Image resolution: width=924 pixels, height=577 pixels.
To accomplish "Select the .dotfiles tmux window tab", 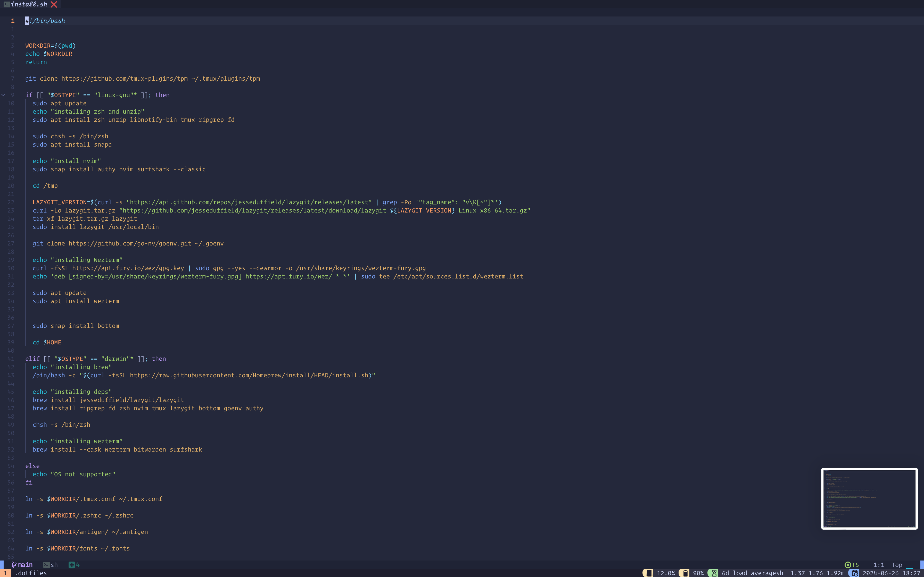I will tap(31, 573).
